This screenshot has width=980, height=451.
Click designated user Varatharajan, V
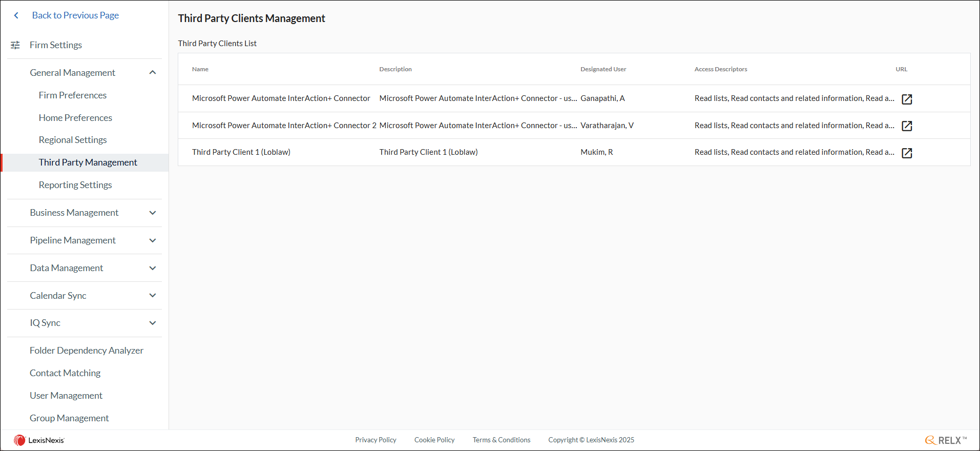pos(607,126)
